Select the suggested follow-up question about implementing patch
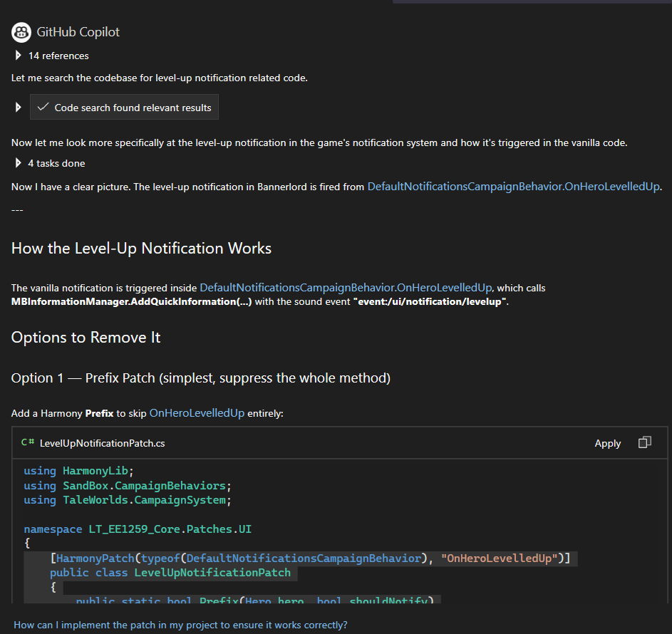The image size is (672, 634). point(180,625)
